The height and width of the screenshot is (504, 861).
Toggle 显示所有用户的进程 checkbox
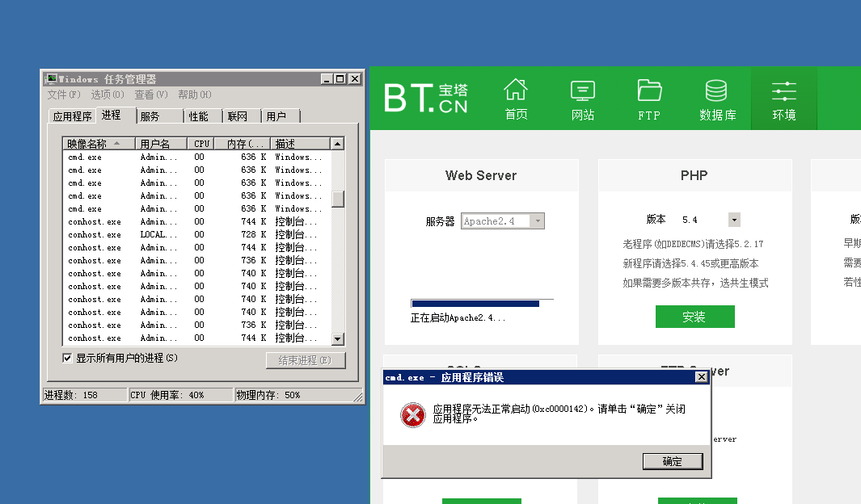click(67, 358)
